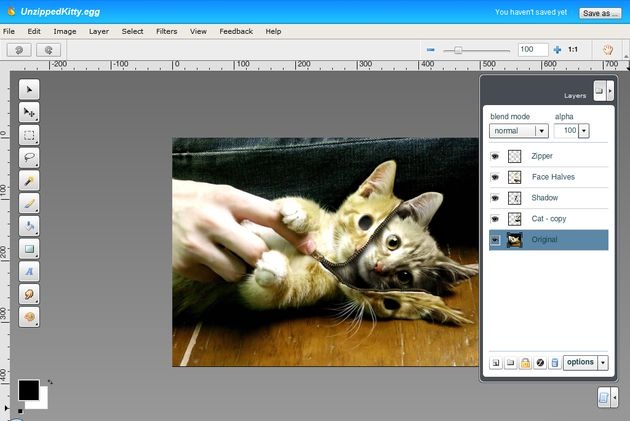Activate the hand pan tool

[x=608, y=50]
